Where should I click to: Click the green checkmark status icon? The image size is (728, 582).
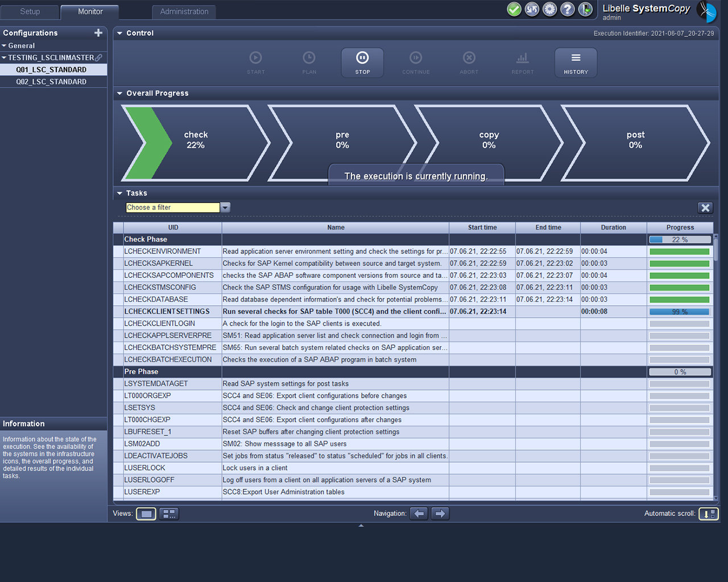pyautogui.click(x=514, y=9)
